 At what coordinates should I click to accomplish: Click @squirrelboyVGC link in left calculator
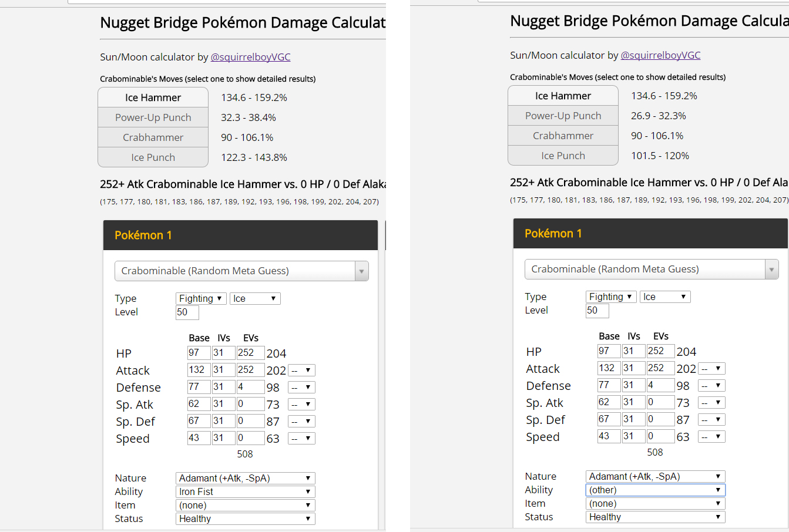coord(250,57)
